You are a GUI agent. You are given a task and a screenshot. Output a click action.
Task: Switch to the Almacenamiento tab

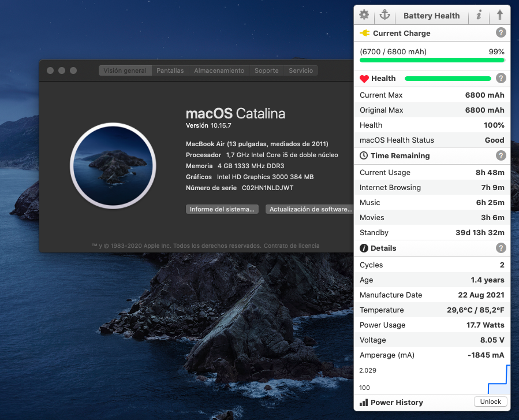tap(219, 70)
